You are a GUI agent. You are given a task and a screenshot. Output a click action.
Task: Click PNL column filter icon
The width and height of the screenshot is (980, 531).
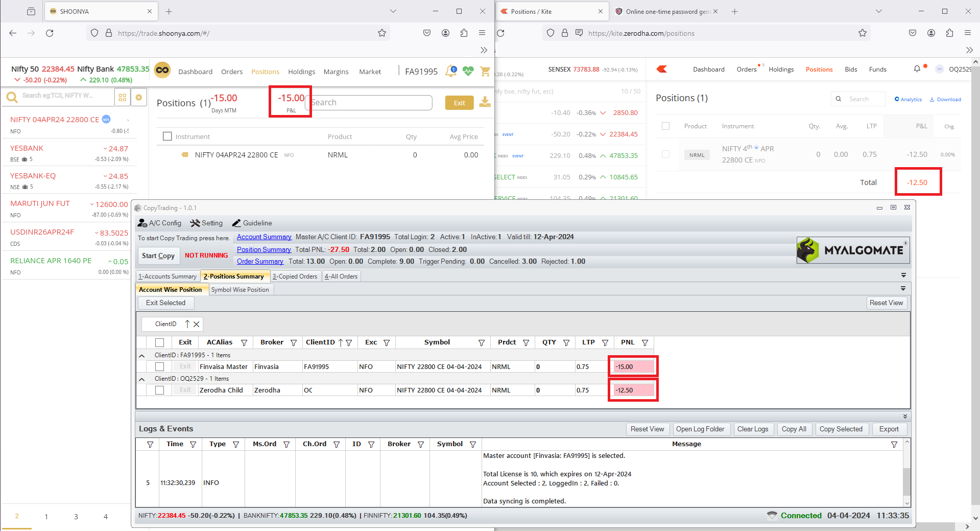[645, 343]
